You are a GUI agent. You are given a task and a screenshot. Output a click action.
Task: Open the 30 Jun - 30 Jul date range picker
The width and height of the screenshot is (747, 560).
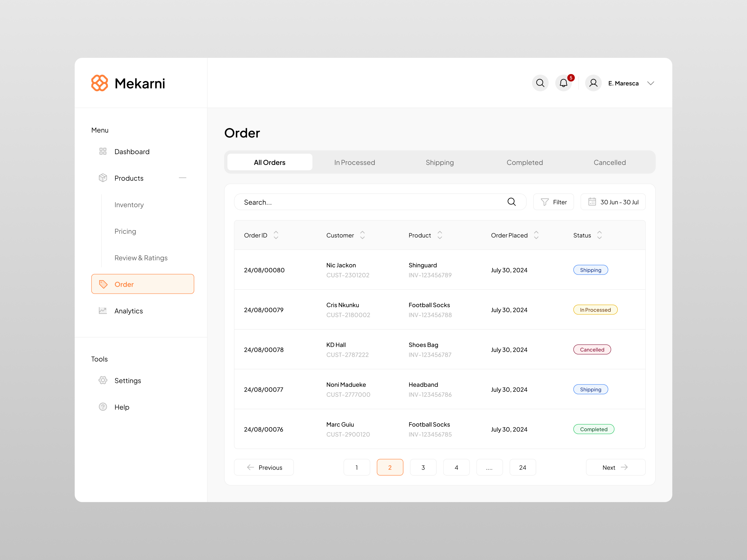pos(613,202)
